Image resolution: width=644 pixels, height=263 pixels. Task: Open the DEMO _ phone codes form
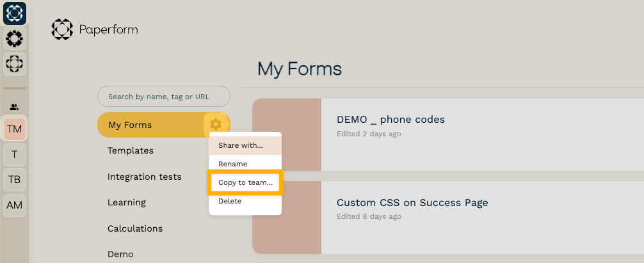point(390,120)
